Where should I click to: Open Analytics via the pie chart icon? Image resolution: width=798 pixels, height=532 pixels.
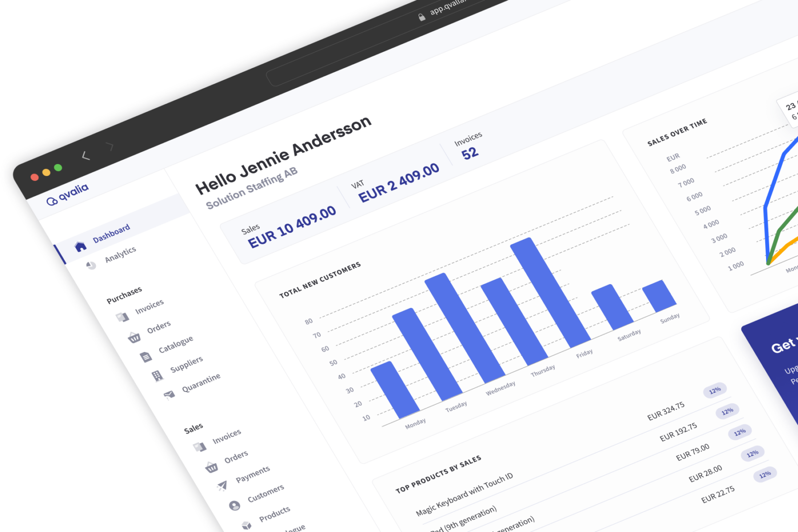tap(91, 266)
